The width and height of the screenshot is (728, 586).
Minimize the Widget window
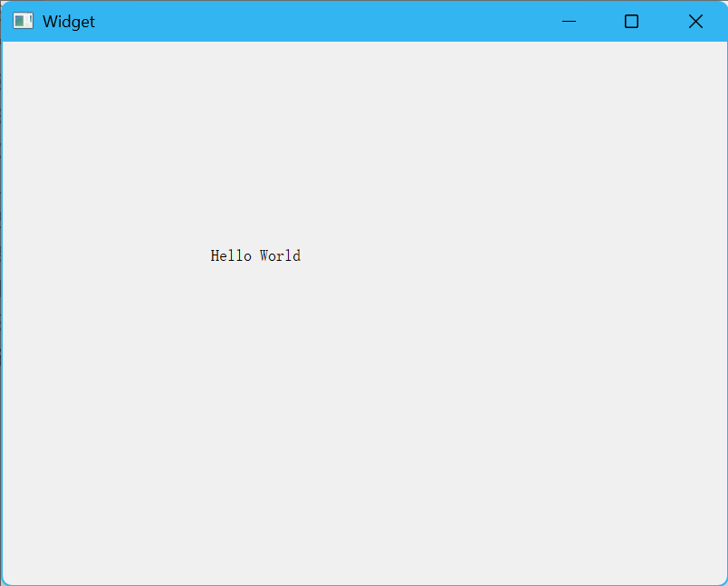point(569,22)
